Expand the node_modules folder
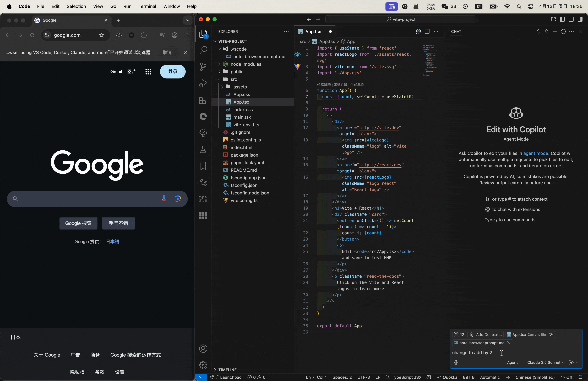Image resolution: width=588 pixels, height=381 pixels. coord(246,64)
